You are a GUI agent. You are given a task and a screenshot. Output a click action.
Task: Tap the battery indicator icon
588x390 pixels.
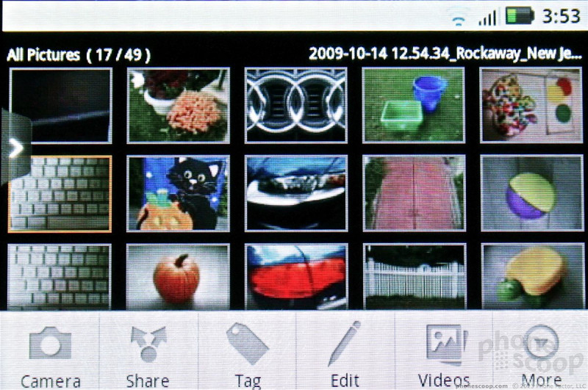520,16
